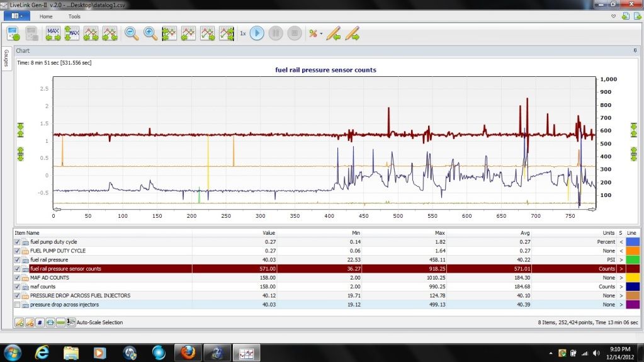
Task: Open the Home ribbon tab
Action: click(46, 16)
